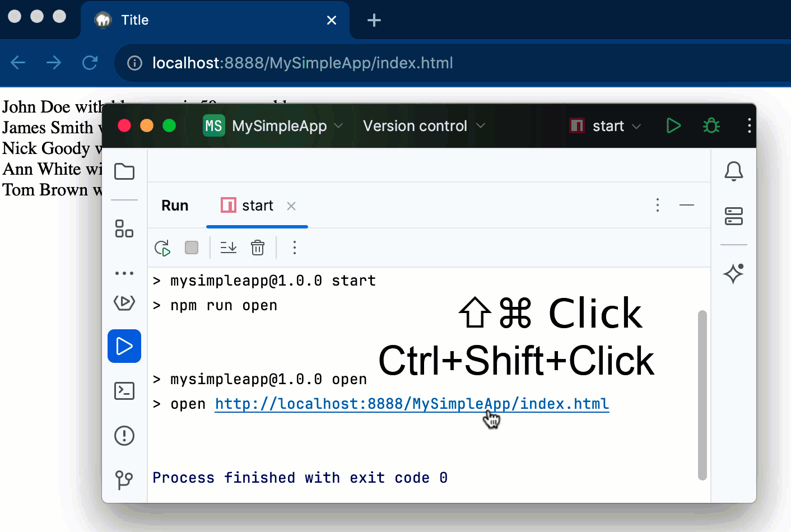The width and height of the screenshot is (791, 532).
Task: Click the console vertical scrollbar
Action: point(702,395)
